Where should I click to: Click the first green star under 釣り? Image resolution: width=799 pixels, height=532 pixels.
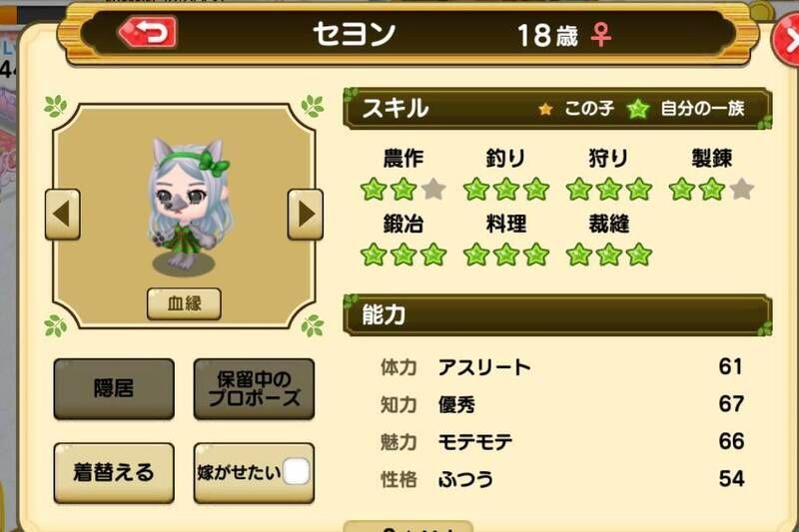click(x=476, y=189)
